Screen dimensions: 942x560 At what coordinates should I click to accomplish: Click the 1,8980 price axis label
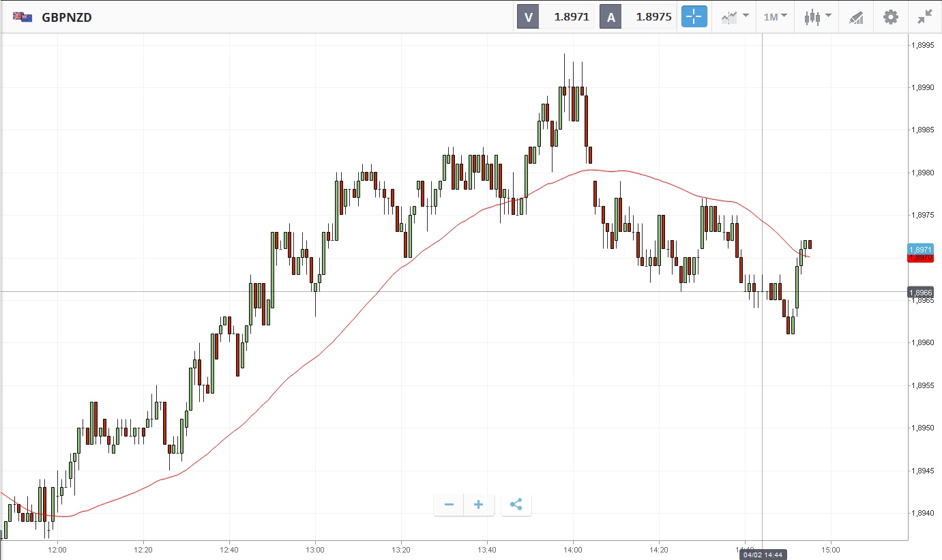point(923,173)
